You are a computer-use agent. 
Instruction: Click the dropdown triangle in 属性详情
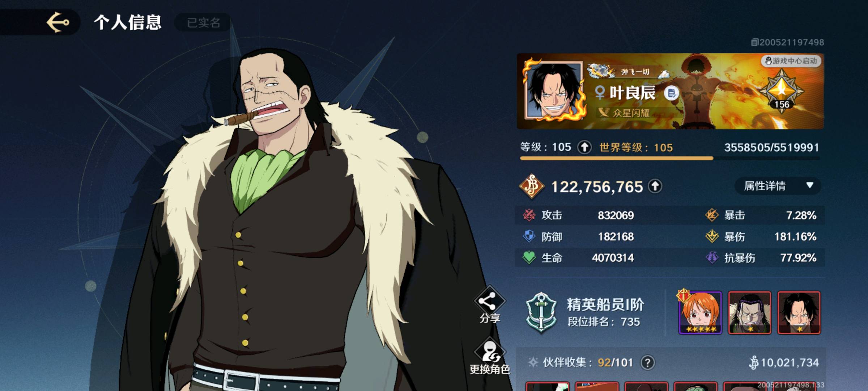click(x=810, y=185)
